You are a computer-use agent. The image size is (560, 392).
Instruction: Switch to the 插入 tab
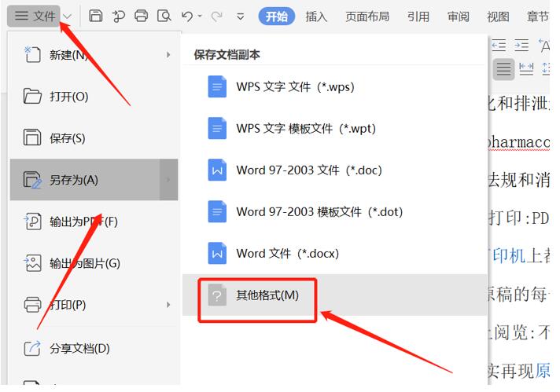click(x=316, y=16)
